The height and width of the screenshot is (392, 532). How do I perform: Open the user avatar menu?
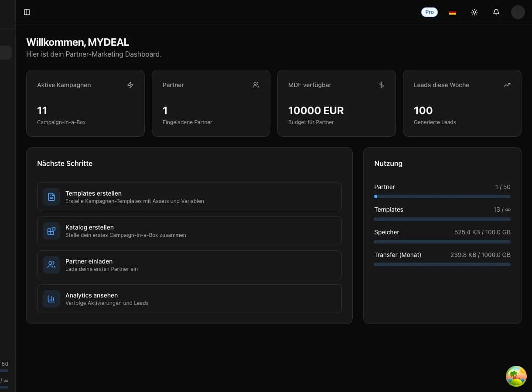pyautogui.click(x=518, y=12)
